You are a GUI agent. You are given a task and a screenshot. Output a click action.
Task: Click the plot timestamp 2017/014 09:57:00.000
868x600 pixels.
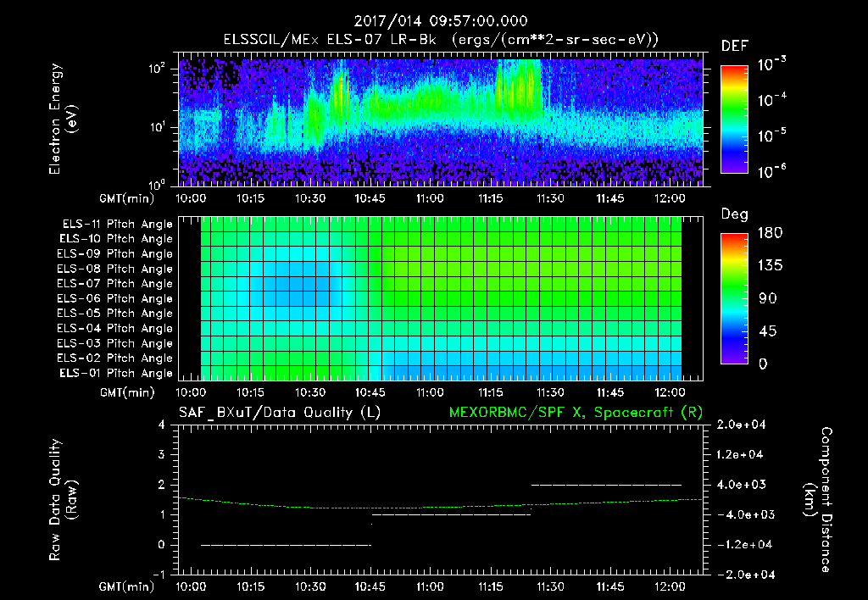[441, 21]
